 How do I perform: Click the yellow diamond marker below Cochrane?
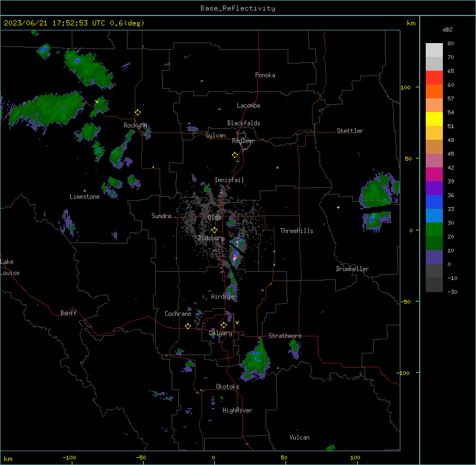click(188, 326)
